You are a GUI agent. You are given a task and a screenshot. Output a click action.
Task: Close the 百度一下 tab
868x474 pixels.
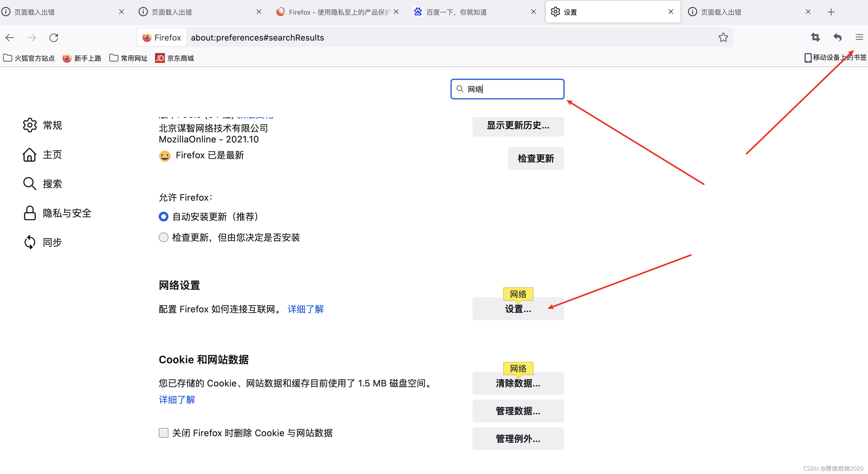coord(533,12)
